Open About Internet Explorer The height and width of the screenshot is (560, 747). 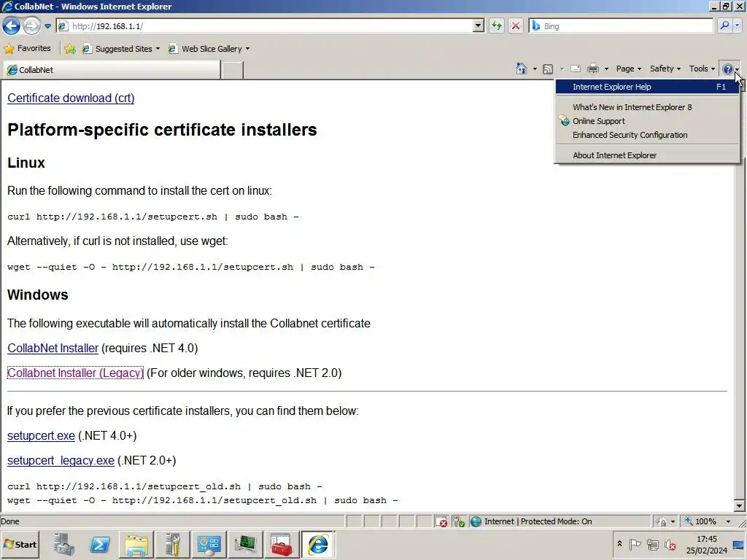point(647,155)
